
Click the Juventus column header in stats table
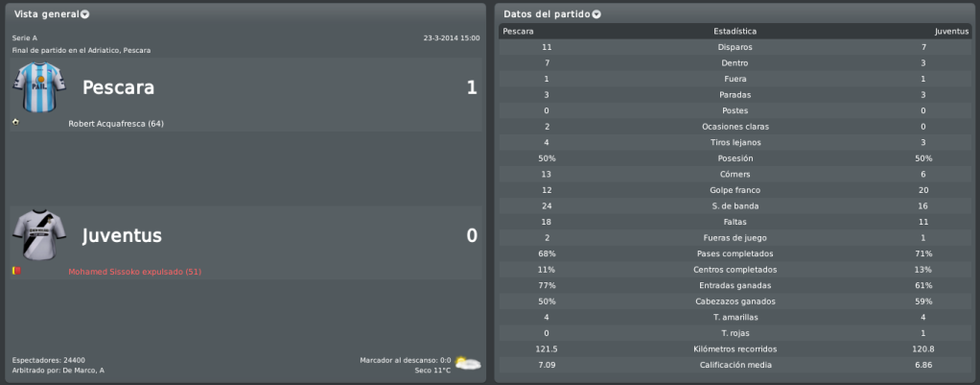tap(951, 32)
